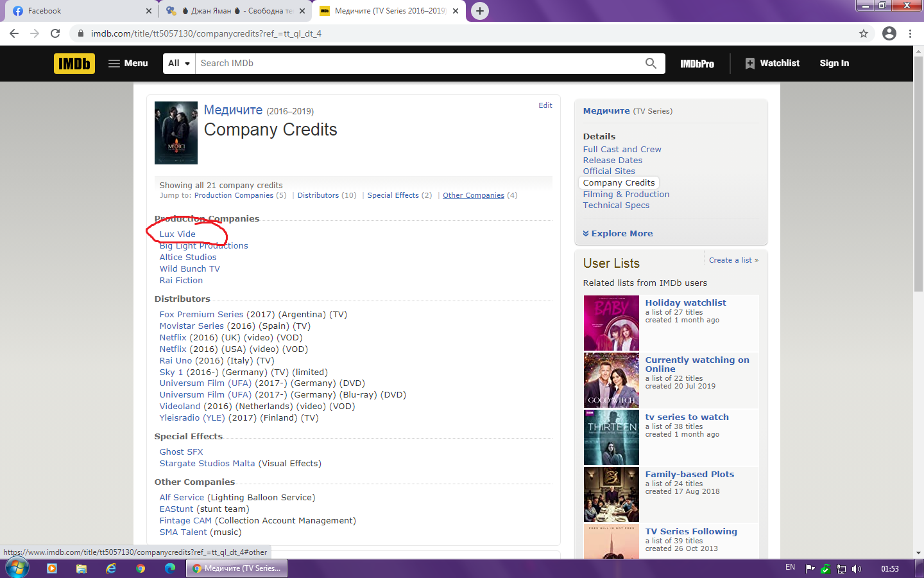The width and height of the screenshot is (924, 578).
Task: Jump to Other Companies section
Action: pos(474,195)
